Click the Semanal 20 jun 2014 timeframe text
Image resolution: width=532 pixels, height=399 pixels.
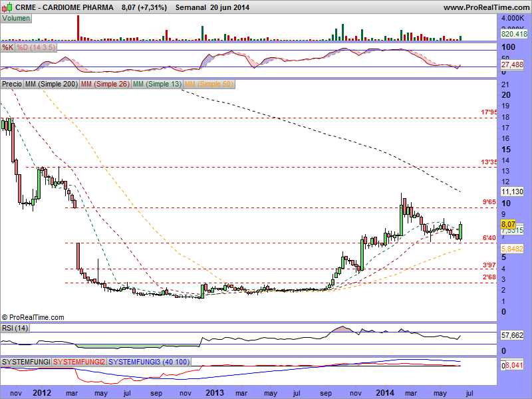212,7
